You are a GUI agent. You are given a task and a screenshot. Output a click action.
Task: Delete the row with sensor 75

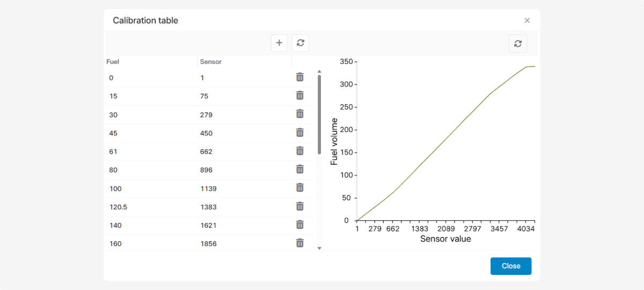point(300,96)
